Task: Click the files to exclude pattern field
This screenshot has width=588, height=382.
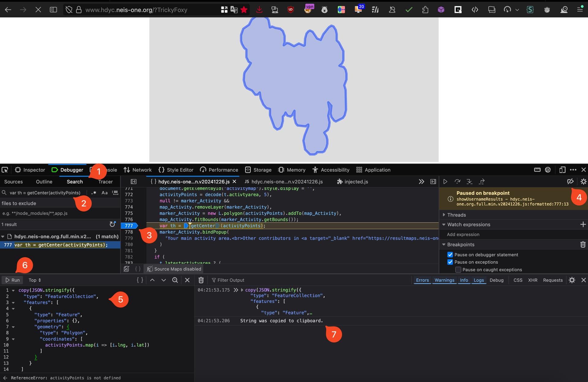Action: [60, 213]
